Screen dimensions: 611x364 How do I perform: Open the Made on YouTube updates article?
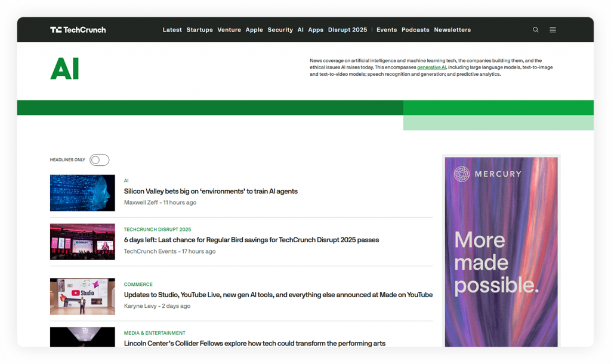pos(278,295)
